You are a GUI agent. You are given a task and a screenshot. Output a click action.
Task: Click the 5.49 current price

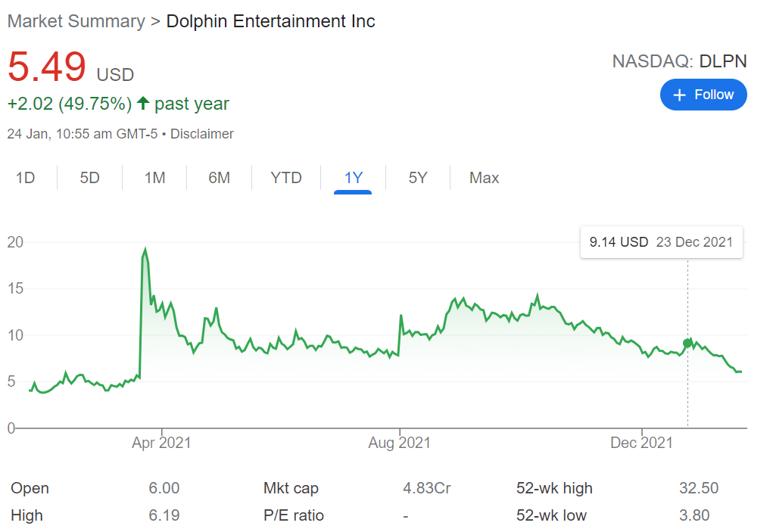(x=47, y=67)
